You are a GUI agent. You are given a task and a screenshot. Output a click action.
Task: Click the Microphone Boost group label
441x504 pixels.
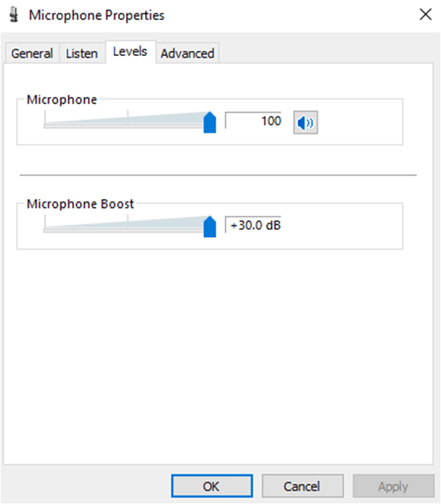[80, 204]
